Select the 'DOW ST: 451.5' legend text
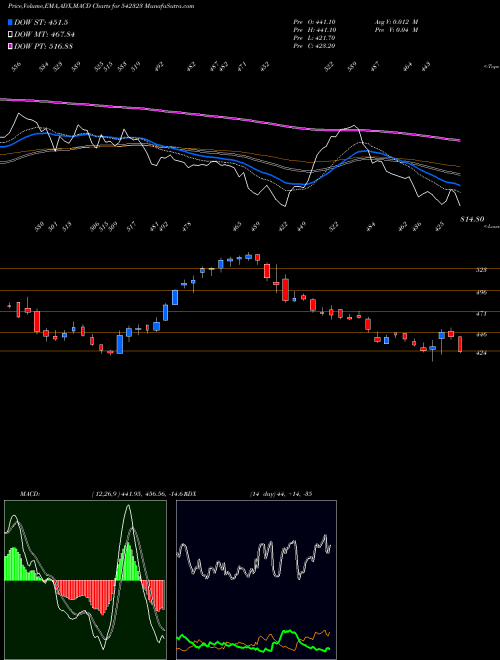Image resolution: width=500 pixels, height=660 pixels. 41,22
